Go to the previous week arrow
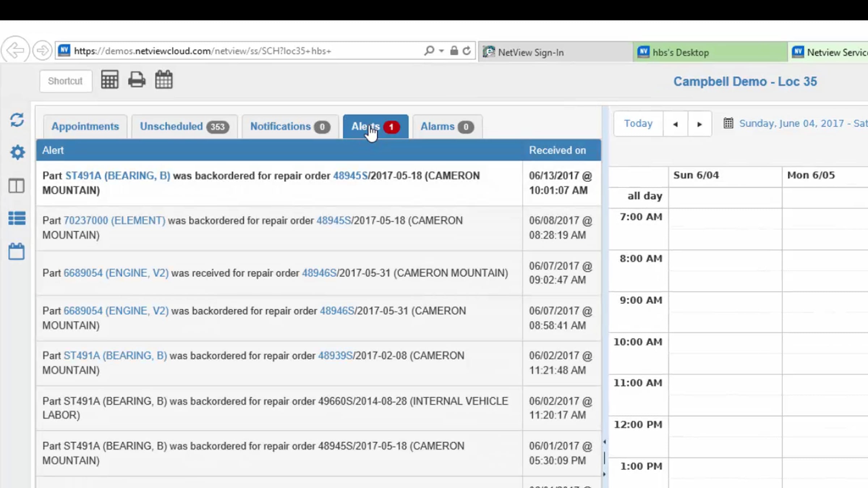Image resolution: width=868 pixels, height=488 pixels. tap(675, 124)
